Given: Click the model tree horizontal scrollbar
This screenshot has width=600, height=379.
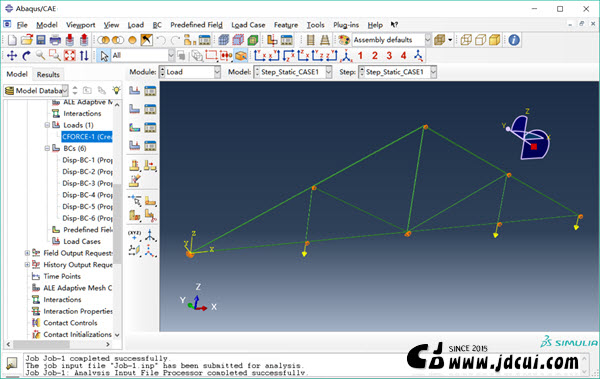Looking at the screenshot, I should tap(41, 345).
